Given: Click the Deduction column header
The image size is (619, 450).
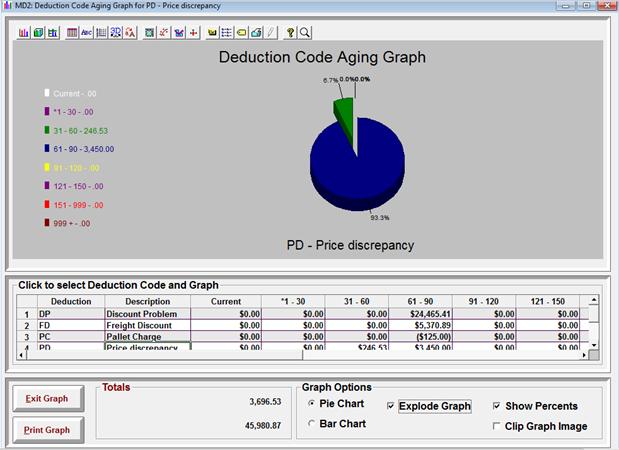Looking at the screenshot, I should pos(71,301).
